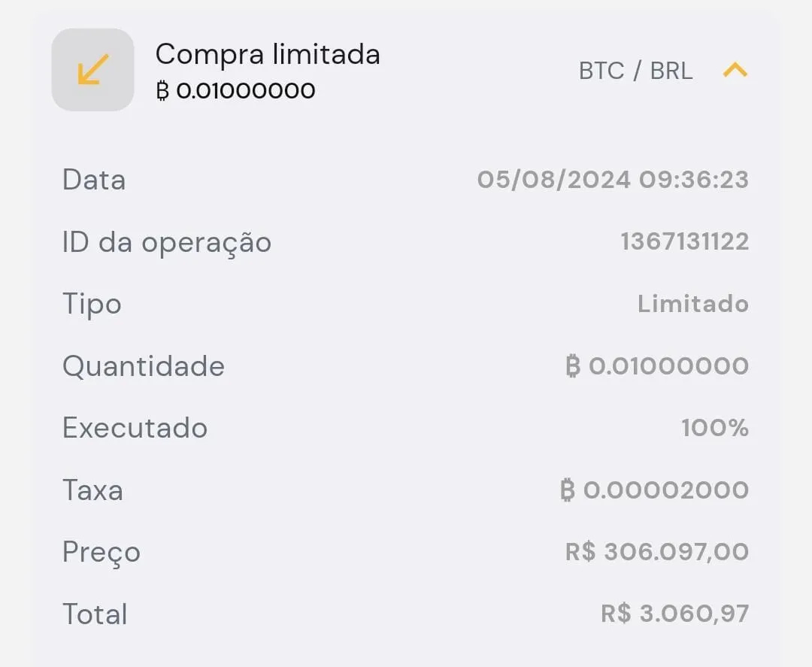Select the Data field showing 05/08/2024
812x667 pixels.
(x=613, y=179)
